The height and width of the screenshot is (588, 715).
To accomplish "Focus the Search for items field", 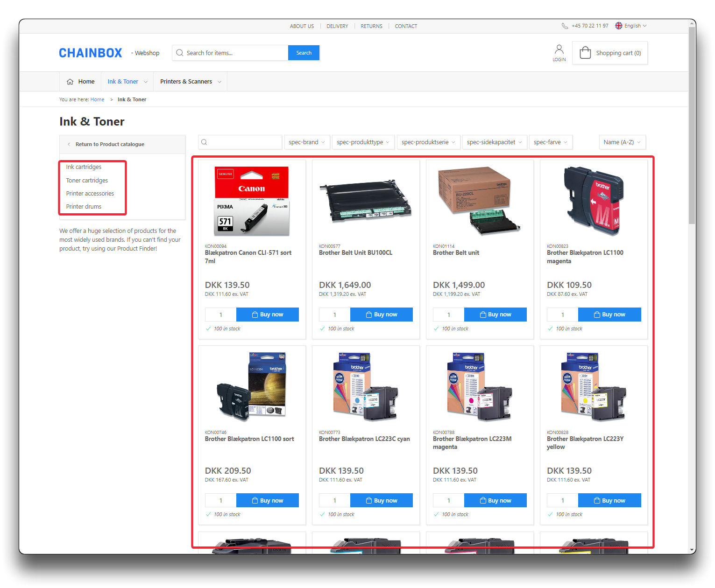I will [234, 53].
